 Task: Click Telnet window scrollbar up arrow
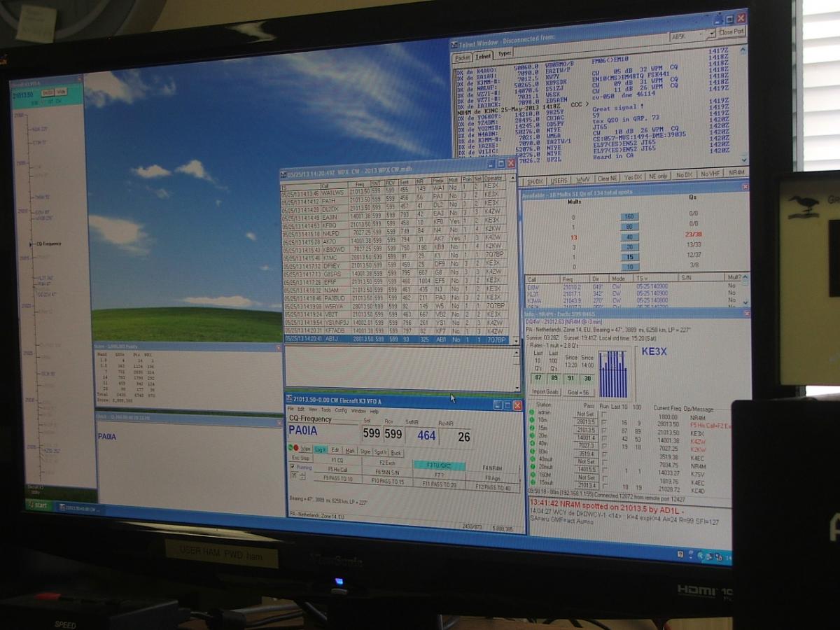(x=742, y=52)
